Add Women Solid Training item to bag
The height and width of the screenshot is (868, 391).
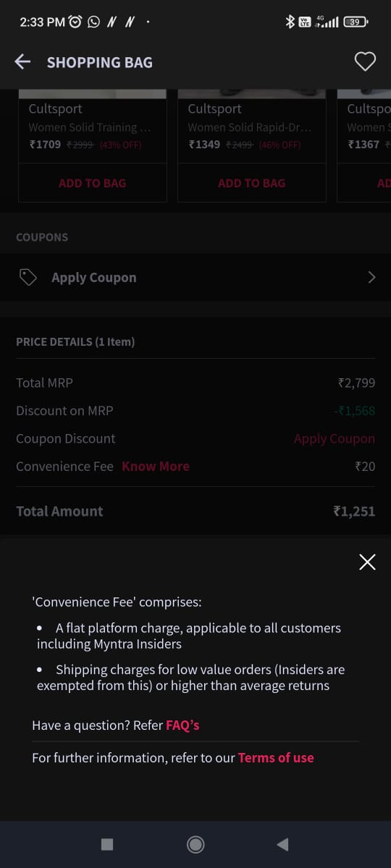(x=92, y=183)
